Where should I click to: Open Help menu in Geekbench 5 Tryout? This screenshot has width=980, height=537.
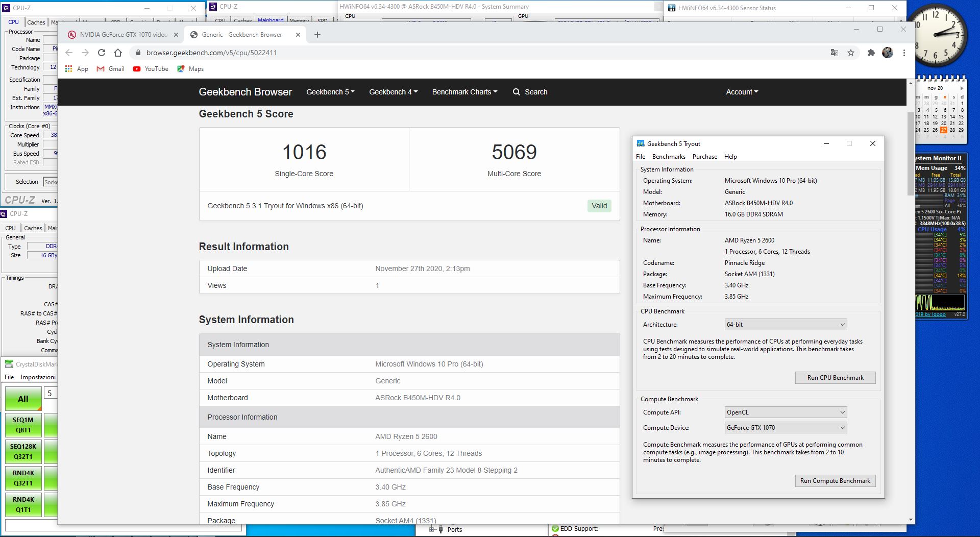click(x=730, y=157)
